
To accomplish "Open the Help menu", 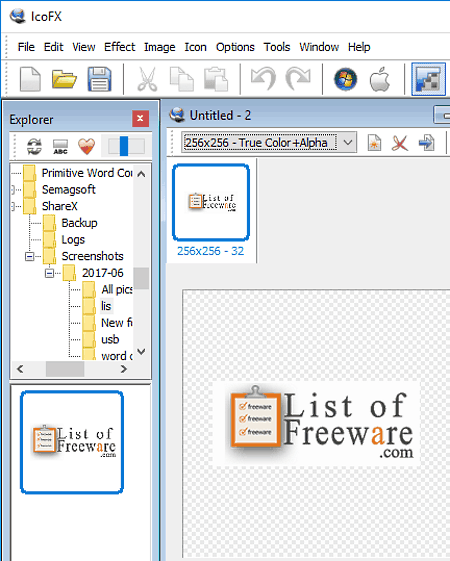I will click(359, 47).
